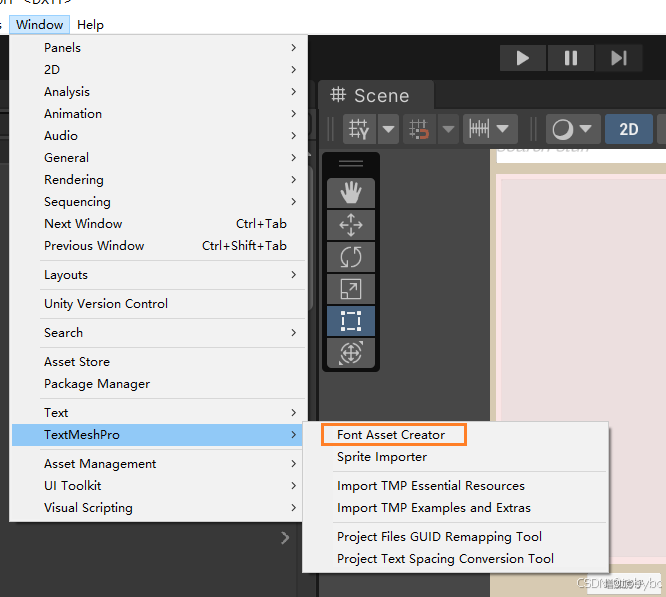Expand the Text submenu
The image size is (666, 597).
[159, 413]
